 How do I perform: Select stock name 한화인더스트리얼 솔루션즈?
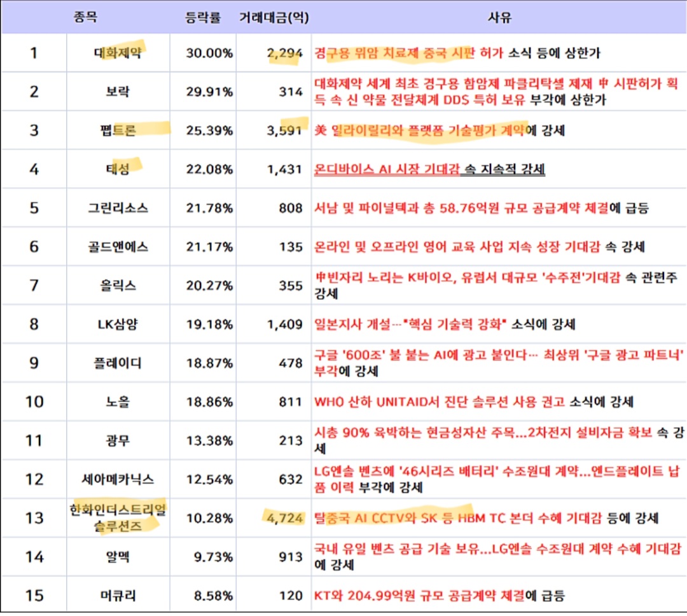pos(118,518)
